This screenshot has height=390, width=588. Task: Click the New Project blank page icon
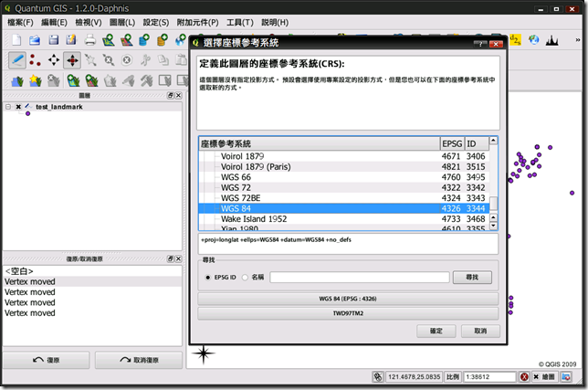[x=16, y=40]
